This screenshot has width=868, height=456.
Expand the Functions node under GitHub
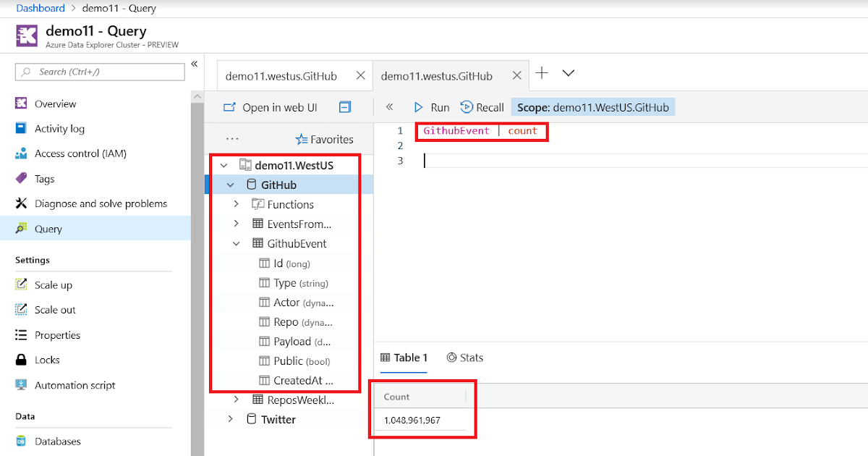(x=235, y=204)
